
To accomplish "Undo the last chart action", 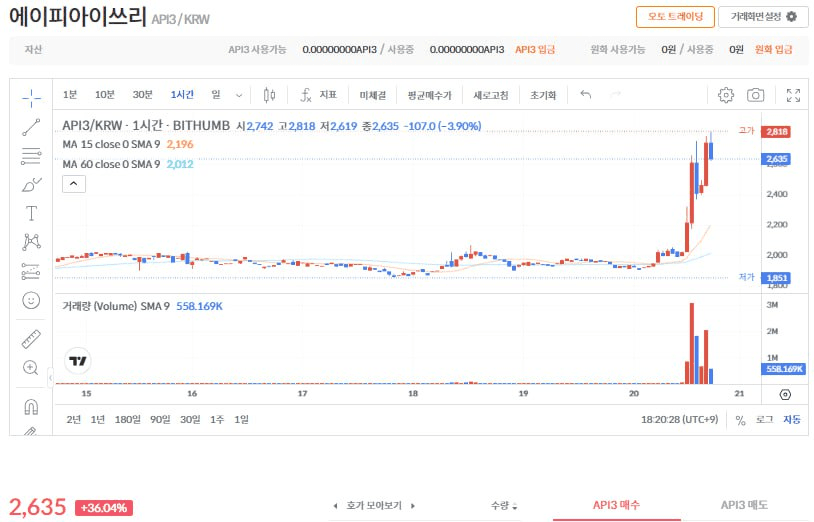I will tap(586, 94).
